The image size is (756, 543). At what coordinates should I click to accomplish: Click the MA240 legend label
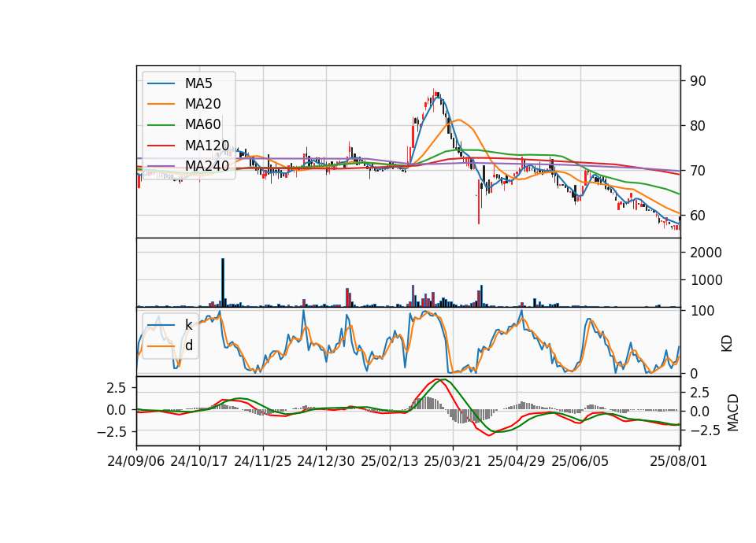(x=207, y=166)
